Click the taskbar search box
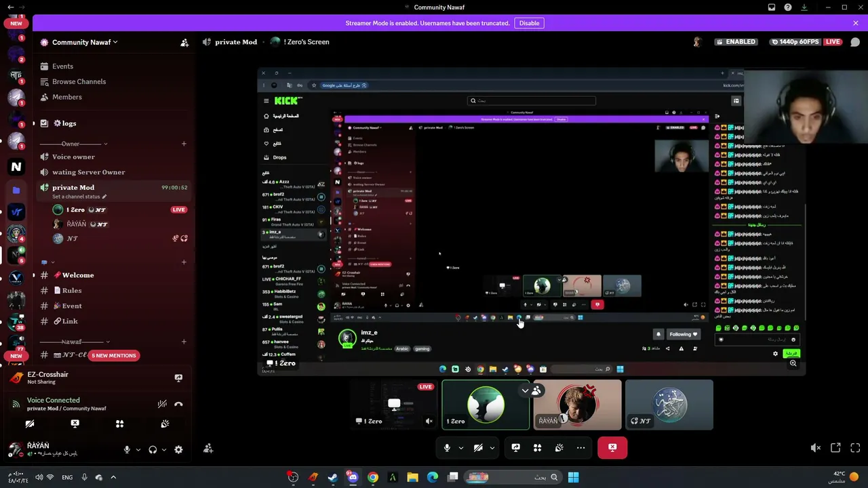 click(513, 477)
